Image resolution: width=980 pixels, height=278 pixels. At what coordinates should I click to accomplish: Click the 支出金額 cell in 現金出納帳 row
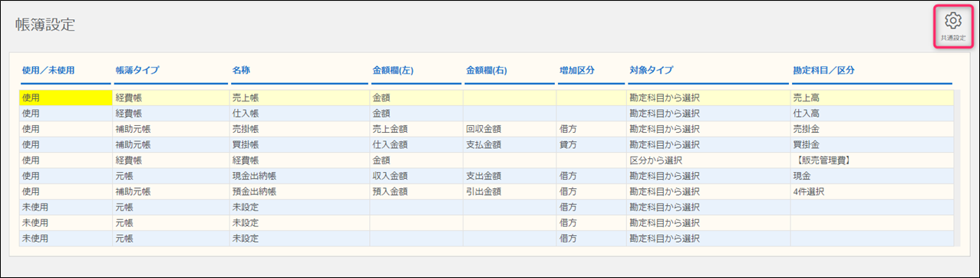click(x=510, y=176)
